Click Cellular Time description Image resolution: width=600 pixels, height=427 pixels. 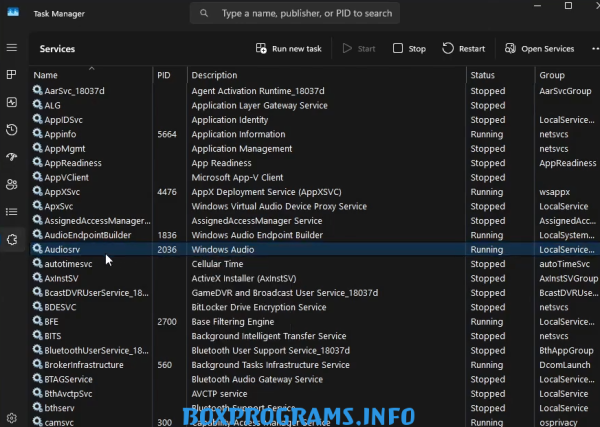coord(217,264)
